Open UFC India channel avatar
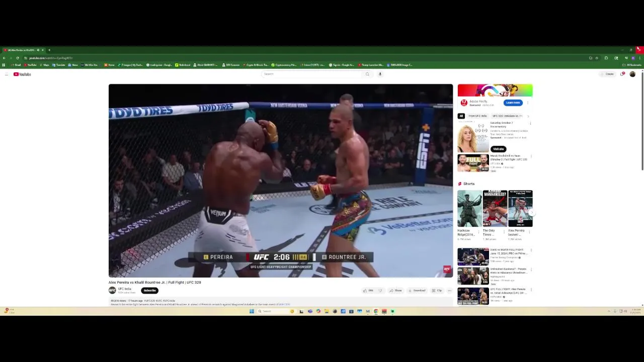 coord(112,290)
